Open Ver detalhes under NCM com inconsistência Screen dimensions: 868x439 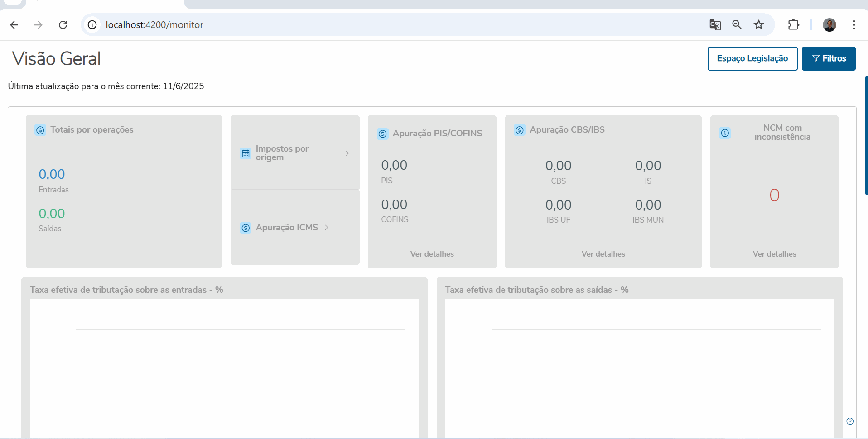(775, 254)
